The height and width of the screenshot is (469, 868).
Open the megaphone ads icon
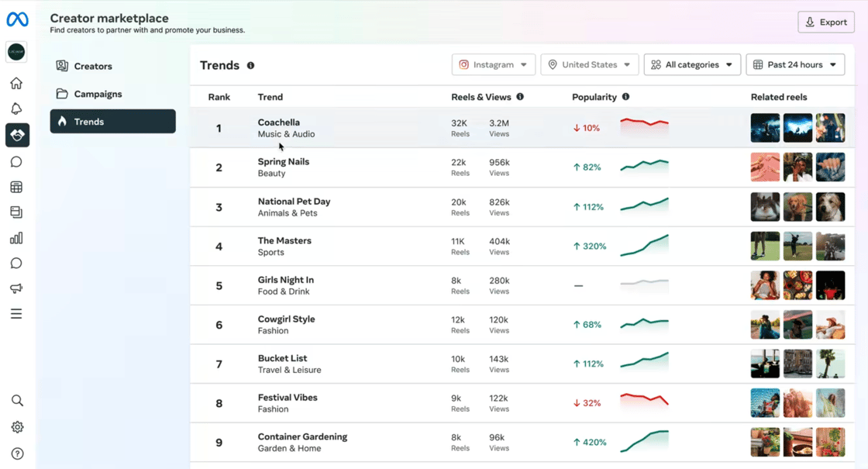tap(16, 288)
